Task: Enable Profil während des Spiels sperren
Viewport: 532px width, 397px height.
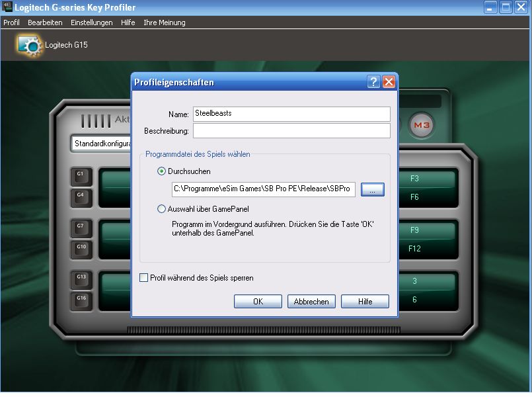Action: pyautogui.click(x=144, y=278)
